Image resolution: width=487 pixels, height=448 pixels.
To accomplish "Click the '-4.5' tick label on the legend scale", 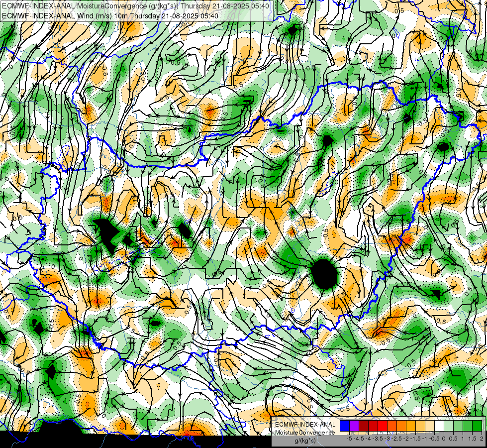I will click(x=359, y=439).
